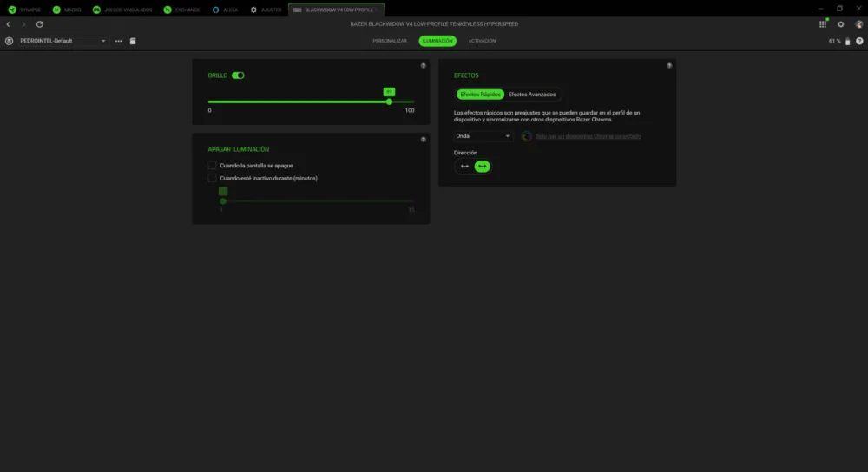Go back with the left arrow
Screen dimensions: 868x472
click(9, 24)
